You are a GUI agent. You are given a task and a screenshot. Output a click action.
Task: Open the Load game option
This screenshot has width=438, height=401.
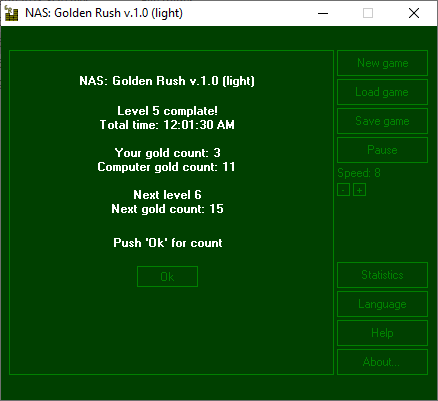click(382, 92)
